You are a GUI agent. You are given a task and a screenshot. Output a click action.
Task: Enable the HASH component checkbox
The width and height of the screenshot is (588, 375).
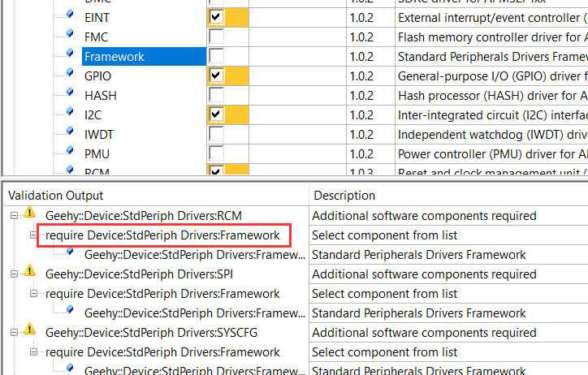(216, 95)
